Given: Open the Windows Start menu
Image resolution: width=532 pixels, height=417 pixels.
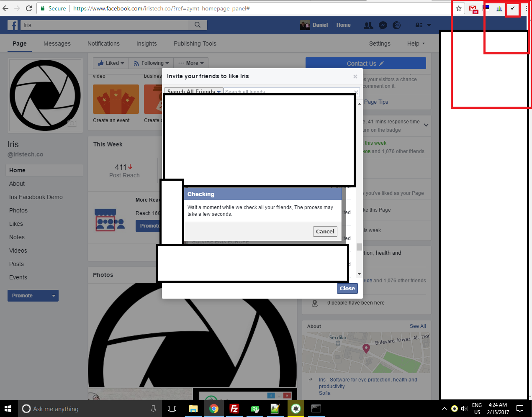Looking at the screenshot, I should tap(7, 409).
